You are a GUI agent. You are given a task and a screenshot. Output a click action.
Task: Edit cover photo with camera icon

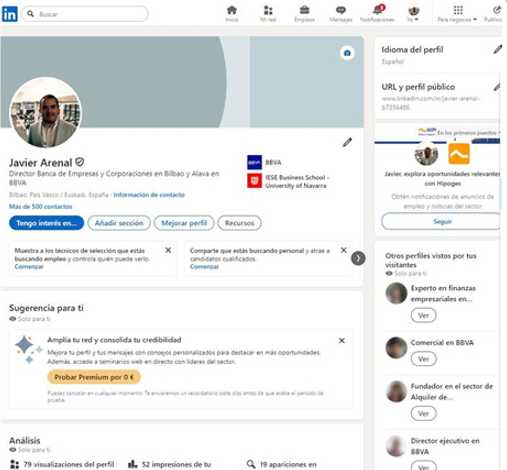(347, 53)
